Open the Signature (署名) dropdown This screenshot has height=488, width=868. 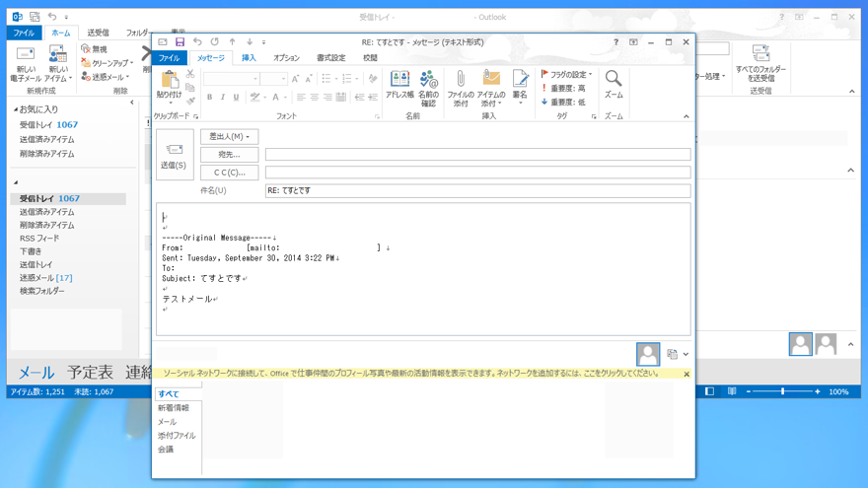click(520, 88)
